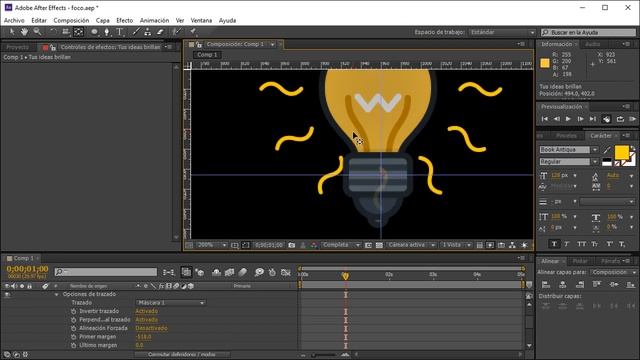
Task: Click the composition flowchart icon in viewer
Action: tap(512, 245)
